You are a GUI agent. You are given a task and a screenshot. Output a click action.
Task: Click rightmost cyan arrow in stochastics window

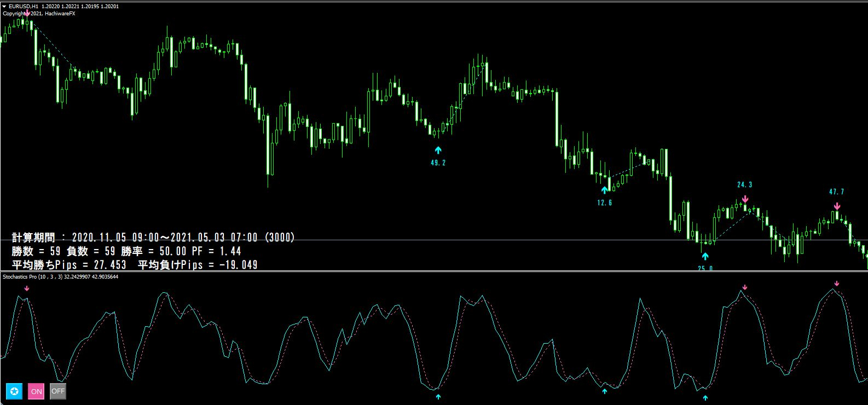705,398
